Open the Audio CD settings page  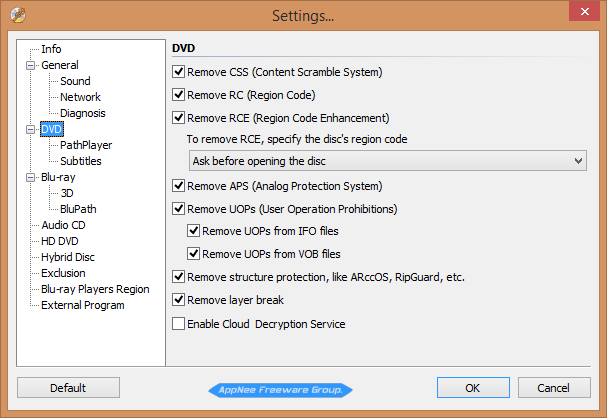[x=63, y=225]
